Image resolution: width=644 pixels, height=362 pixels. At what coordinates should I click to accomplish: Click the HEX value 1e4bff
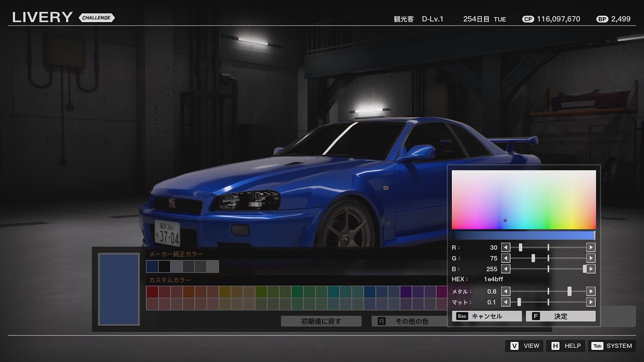tap(494, 279)
